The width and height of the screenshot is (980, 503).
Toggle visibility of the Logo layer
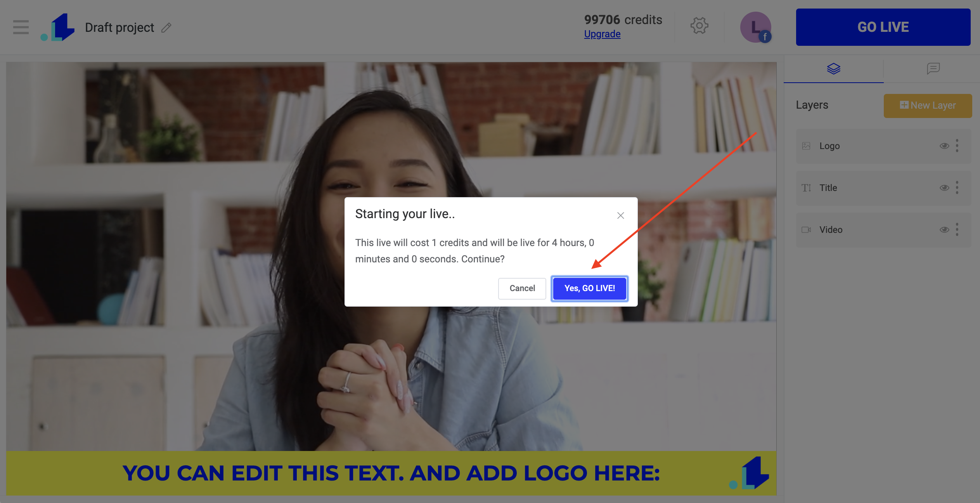point(944,146)
